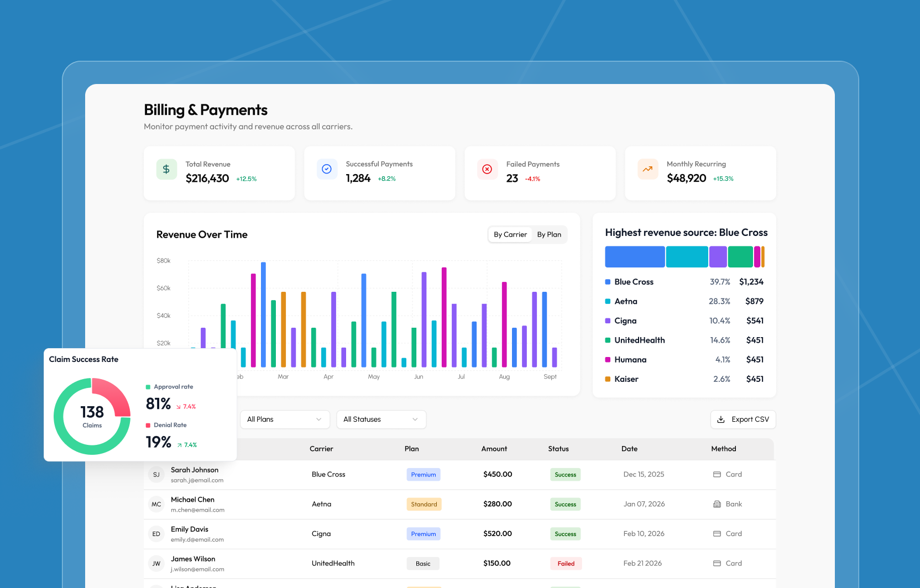This screenshot has height=588, width=920.
Task: Switch Revenue Over Time to By Carrier
Action: [x=510, y=234]
